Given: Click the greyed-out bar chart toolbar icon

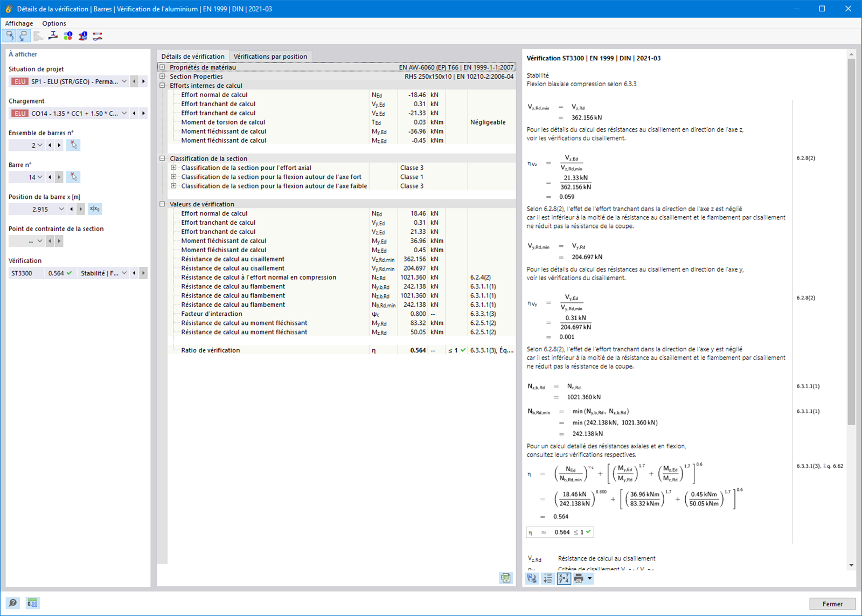Looking at the screenshot, I should (38, 36).
